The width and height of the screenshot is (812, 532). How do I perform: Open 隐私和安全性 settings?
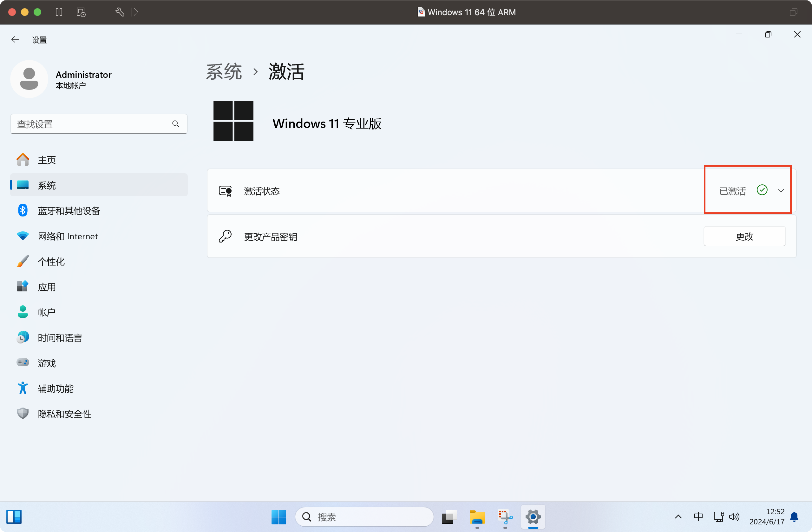(99, 414)
